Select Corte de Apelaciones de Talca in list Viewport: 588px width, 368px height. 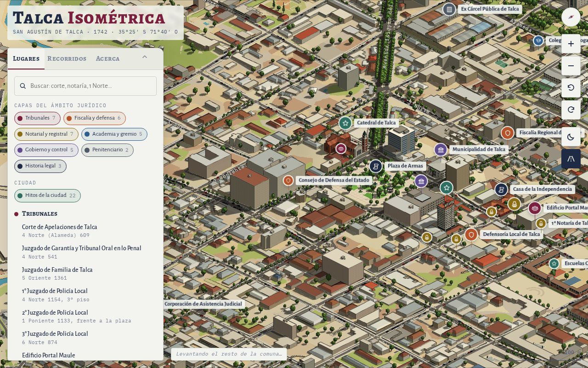point(85,231)
